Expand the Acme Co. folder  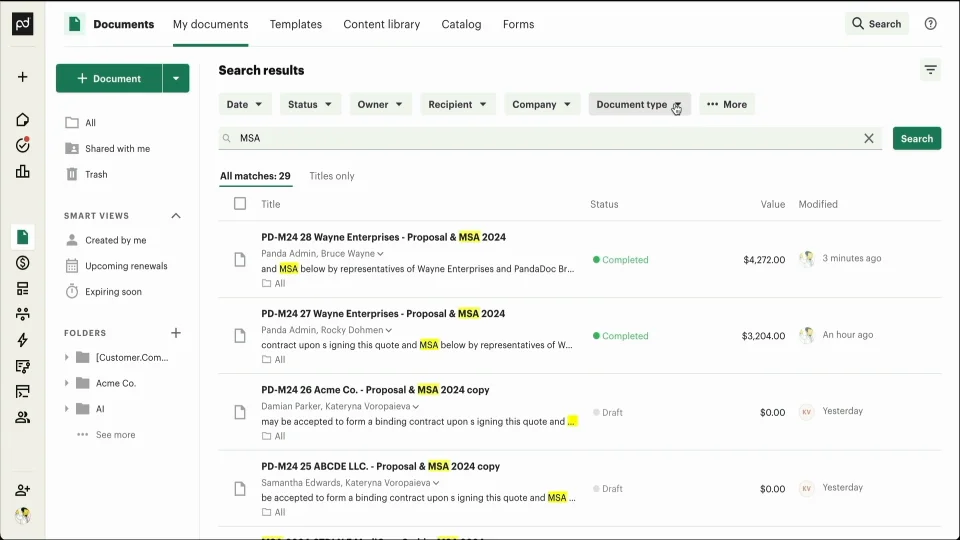click(67, 383)
